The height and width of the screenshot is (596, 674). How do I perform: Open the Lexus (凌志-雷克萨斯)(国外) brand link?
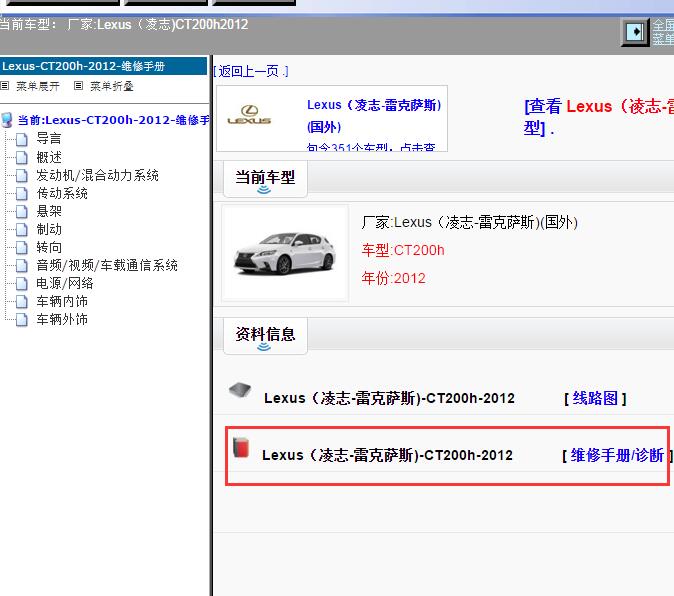[x=374, y=116]
